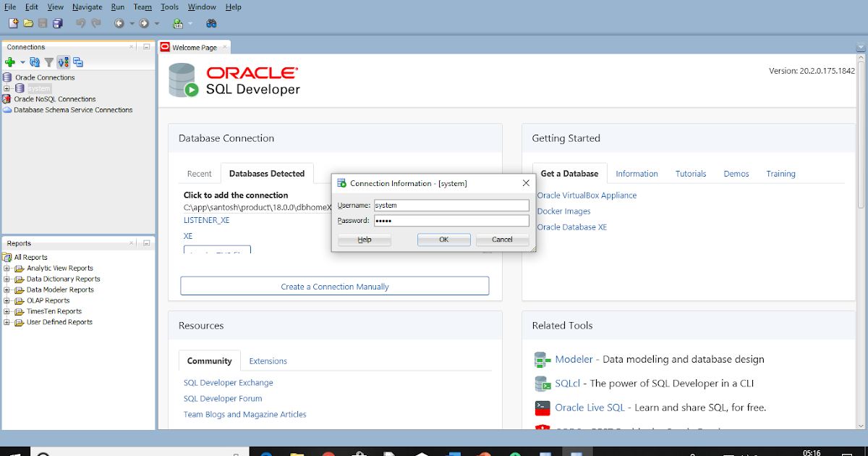Apply a filter in the Connections panel
The image size is (868, 456).
(x=48, y=62)
